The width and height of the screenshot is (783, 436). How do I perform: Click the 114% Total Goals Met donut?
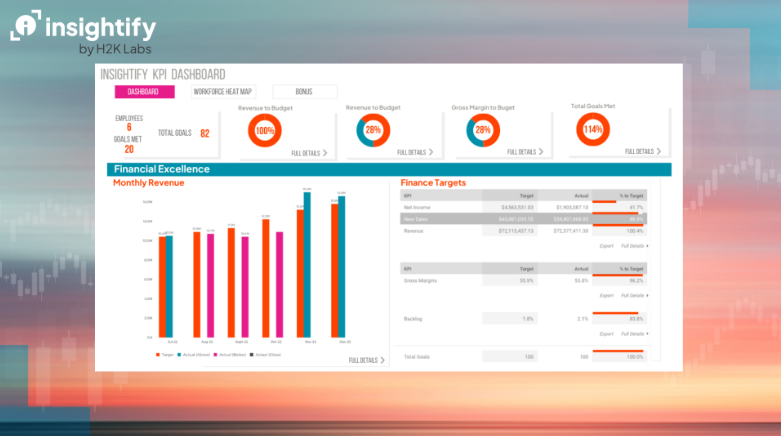click(593, 129)
